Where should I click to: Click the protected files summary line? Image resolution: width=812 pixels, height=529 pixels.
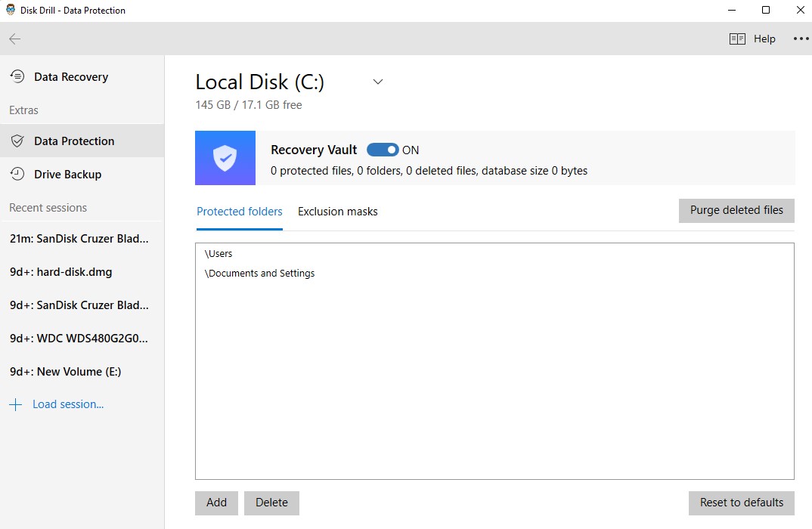(x=429, y=171)
